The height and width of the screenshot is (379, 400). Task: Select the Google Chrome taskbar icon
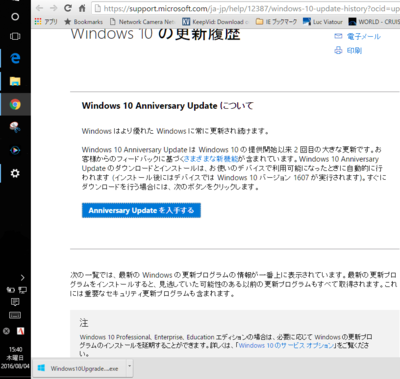[x=15, y=104]
